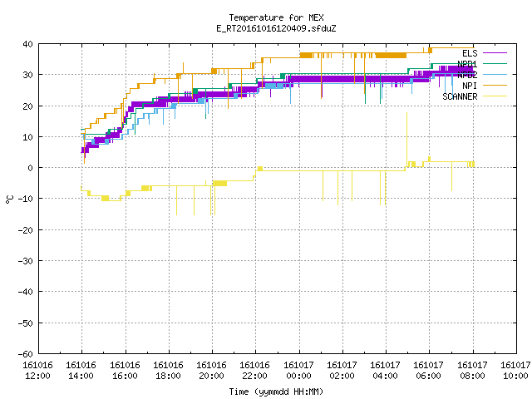Click the y-axis label 30

(27, 75)
